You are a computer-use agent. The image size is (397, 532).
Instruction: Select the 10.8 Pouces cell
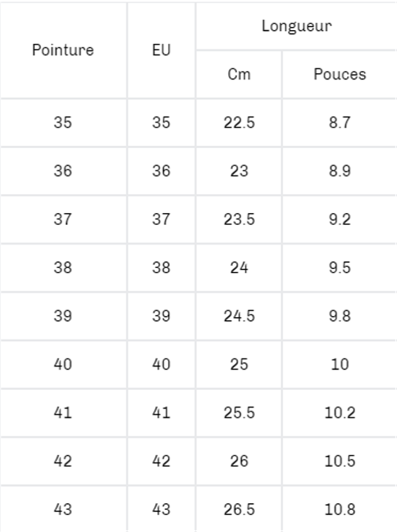pyautogui.click(x=339, y=509)
